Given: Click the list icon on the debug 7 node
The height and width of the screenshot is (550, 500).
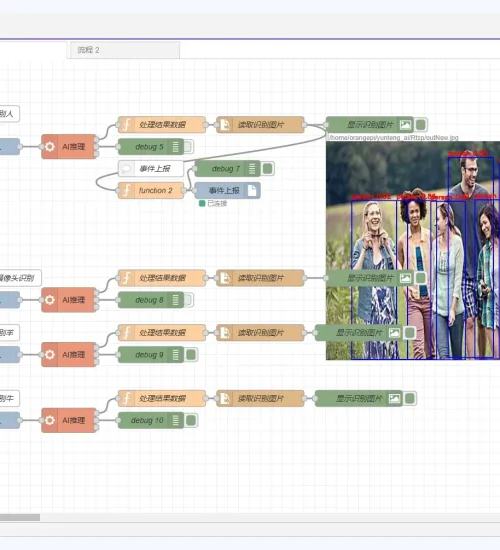Looking at the screenshot, I should click(x=252, y=169).
